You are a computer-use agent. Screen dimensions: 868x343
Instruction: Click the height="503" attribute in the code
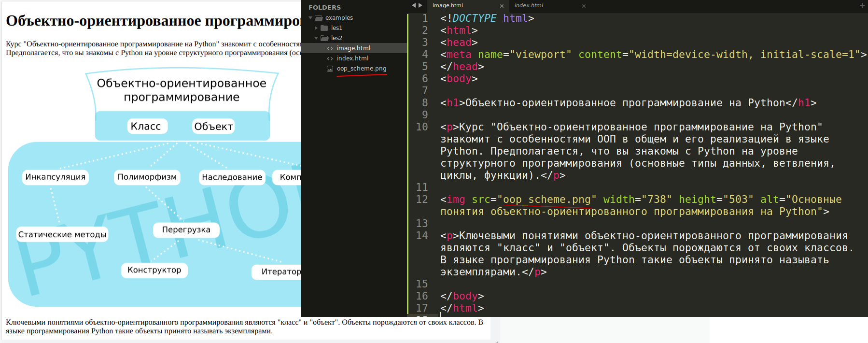click(716, 200)
